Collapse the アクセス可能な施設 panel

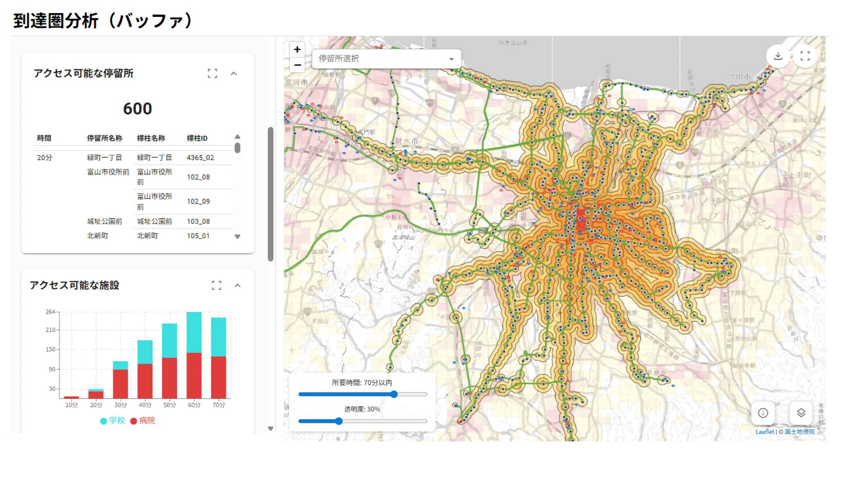coord(237,285)
